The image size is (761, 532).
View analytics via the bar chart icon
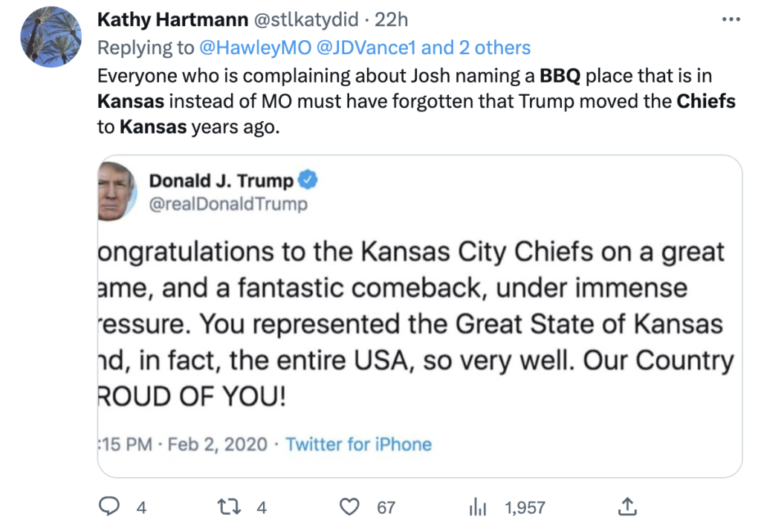[x=478, y=507]
